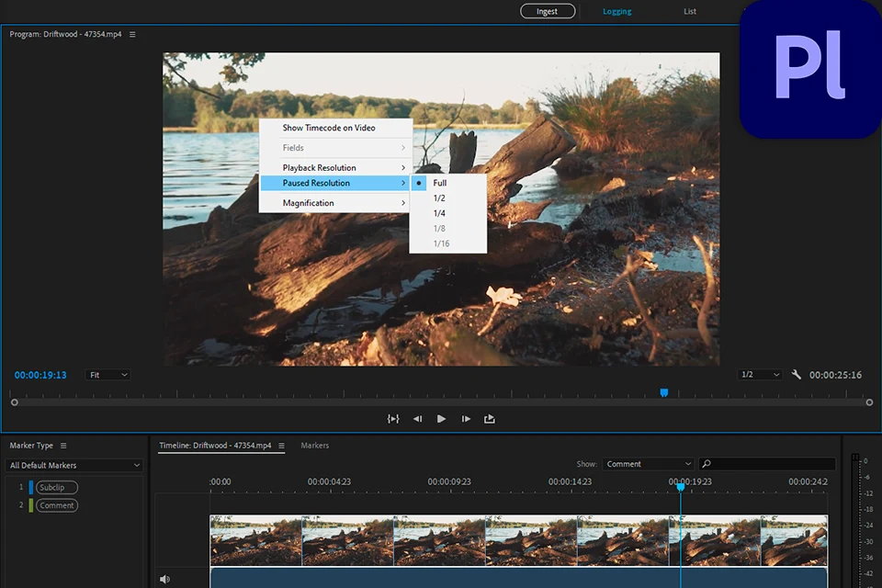882x588 pixels.
Task: Open the Paused Resolution submenu
Action: pyautogui.click(x=336, y=183)
